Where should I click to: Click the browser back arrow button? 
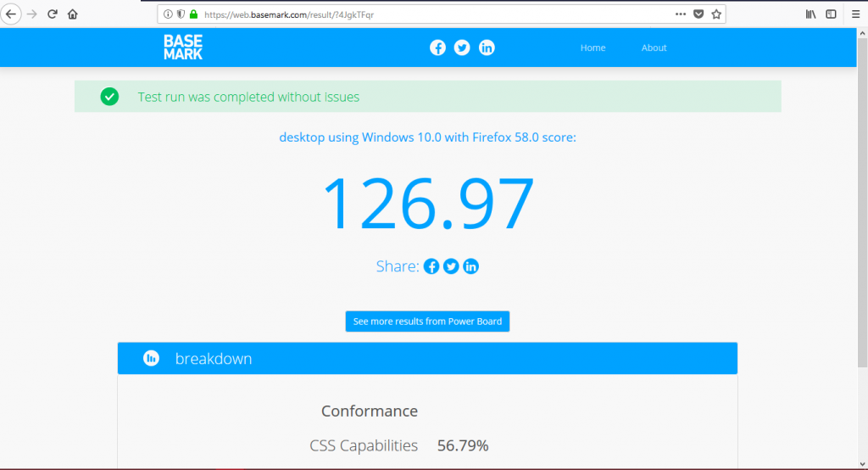pyautogui.click(x=12, y=14)
